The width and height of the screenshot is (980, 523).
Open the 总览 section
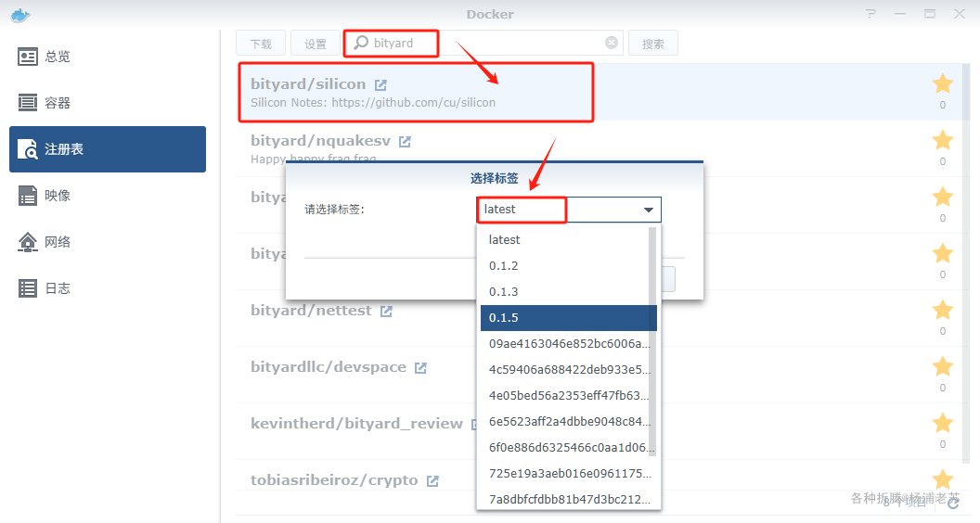(108, 57)
